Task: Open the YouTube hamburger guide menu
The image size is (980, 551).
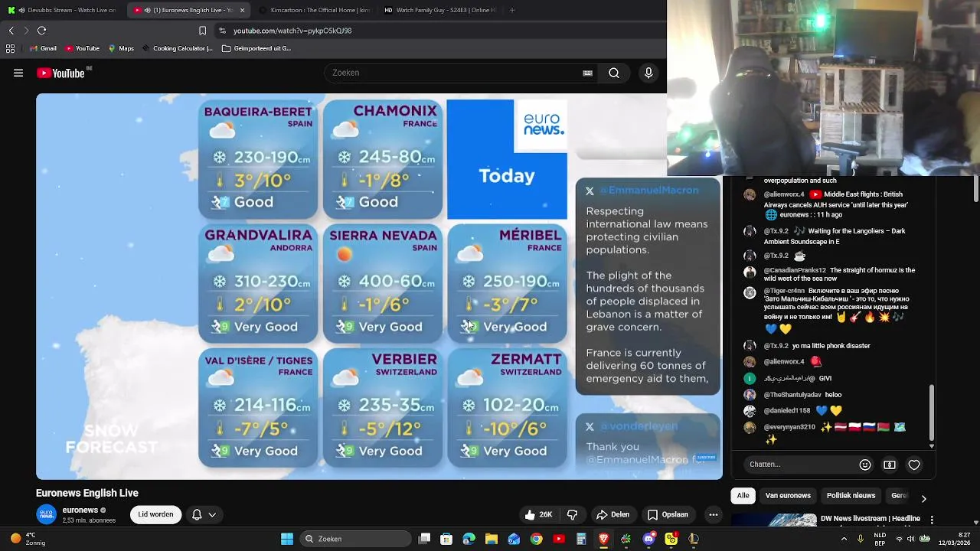Action: (18, 73)
